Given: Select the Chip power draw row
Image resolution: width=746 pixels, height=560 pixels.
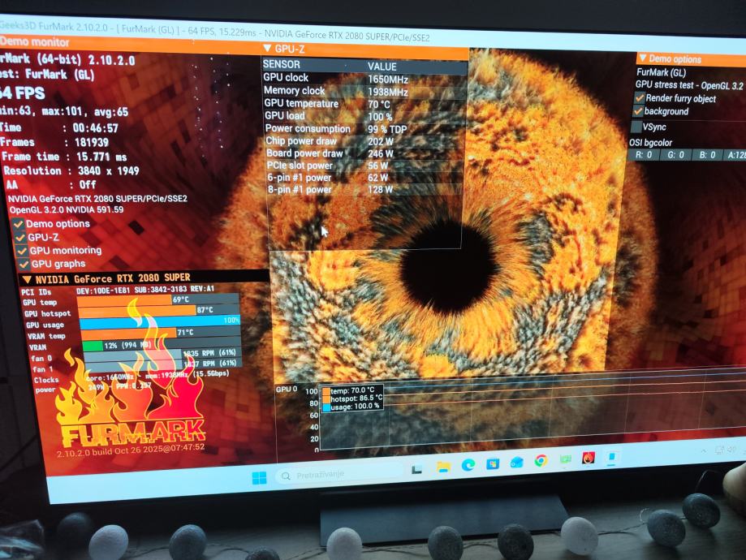Looking at the screenshot, I should [x=365, y=141].
